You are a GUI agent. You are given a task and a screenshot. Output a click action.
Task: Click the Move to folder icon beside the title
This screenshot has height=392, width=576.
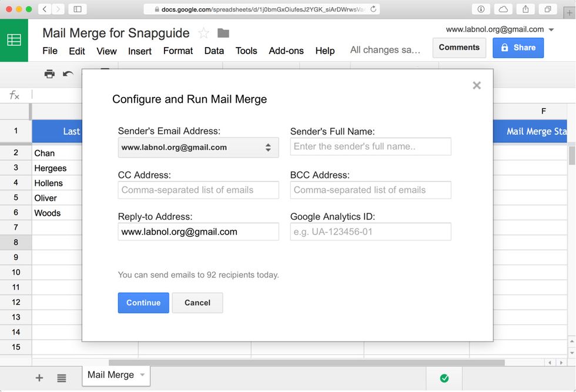[223, 33]
